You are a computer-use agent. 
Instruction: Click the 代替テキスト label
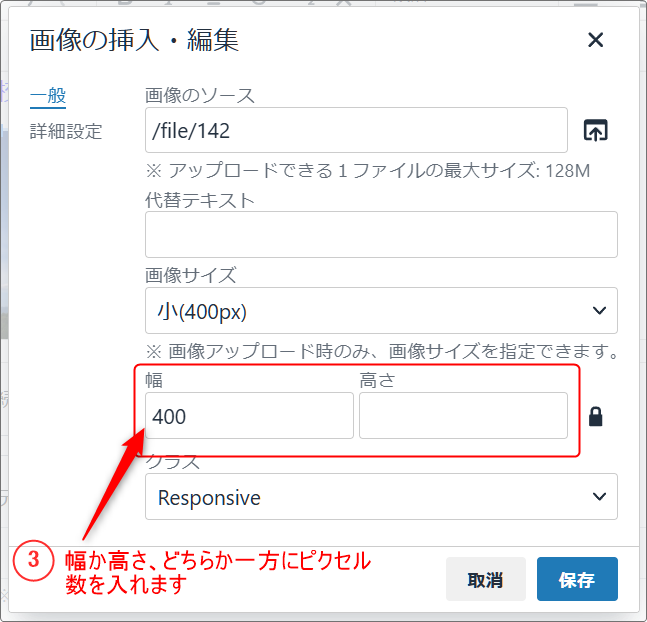tap(200, 200)
